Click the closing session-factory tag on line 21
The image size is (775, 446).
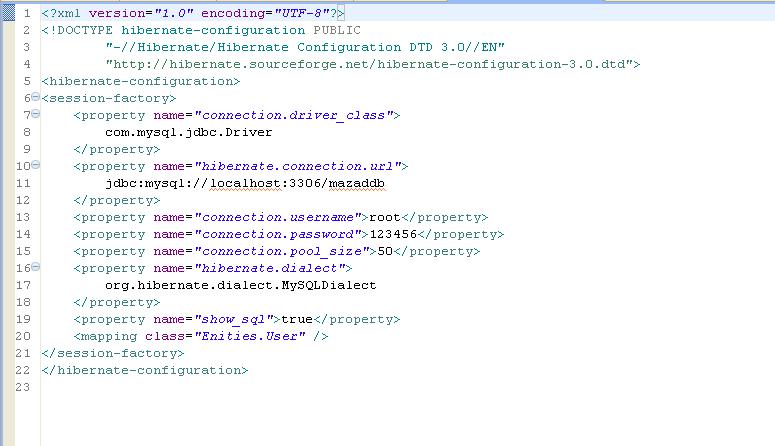pos(113,353)
